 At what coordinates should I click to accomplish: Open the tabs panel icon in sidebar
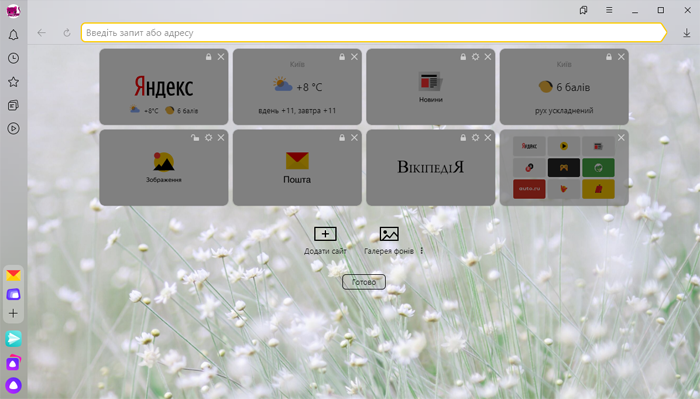point(13,105)
